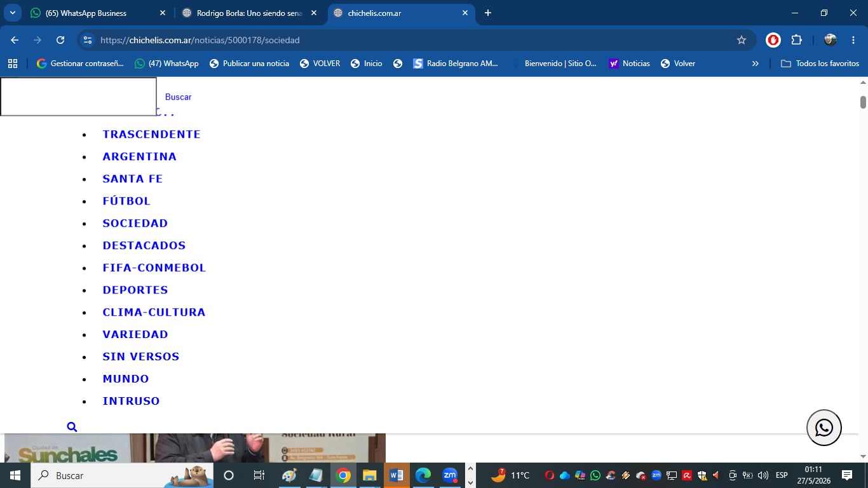Open the Publicar una noticia bookmark
The image size is (868, 488).
[249, 64]
